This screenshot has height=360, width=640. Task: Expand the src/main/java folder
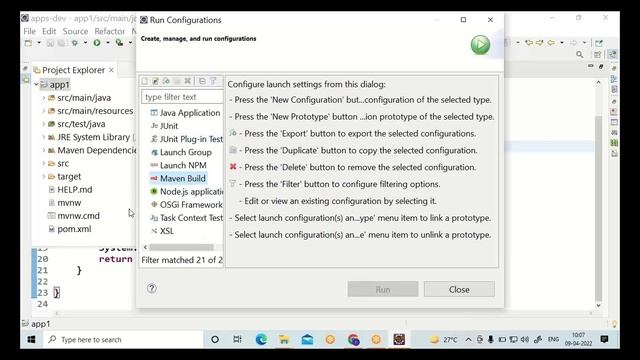click(x=44, y=98)
